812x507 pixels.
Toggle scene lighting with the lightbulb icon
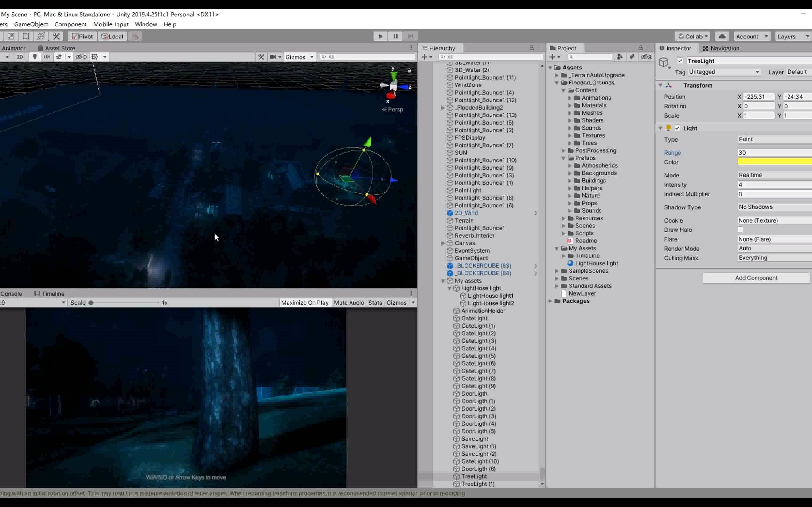35,57
